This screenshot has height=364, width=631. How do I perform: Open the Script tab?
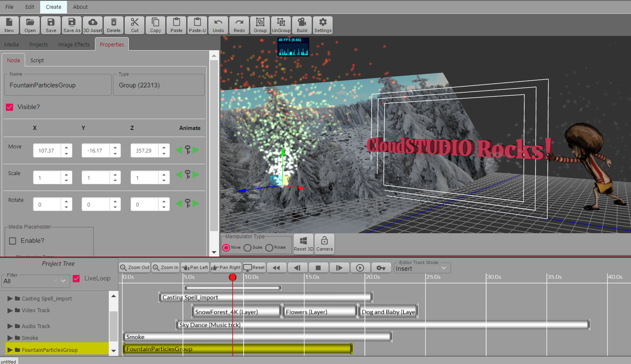click(37, 60)
